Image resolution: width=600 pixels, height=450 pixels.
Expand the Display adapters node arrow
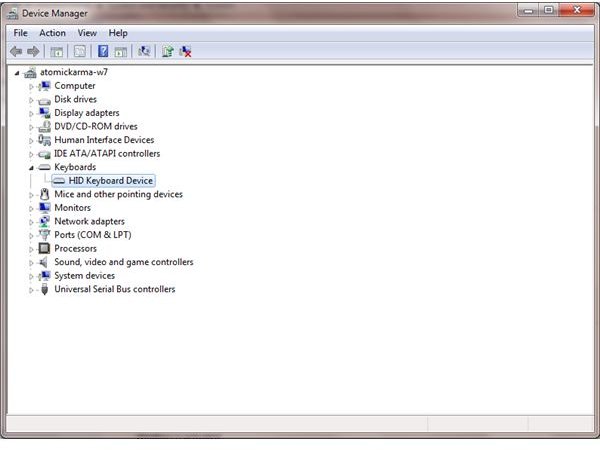(x=31, y=114)
